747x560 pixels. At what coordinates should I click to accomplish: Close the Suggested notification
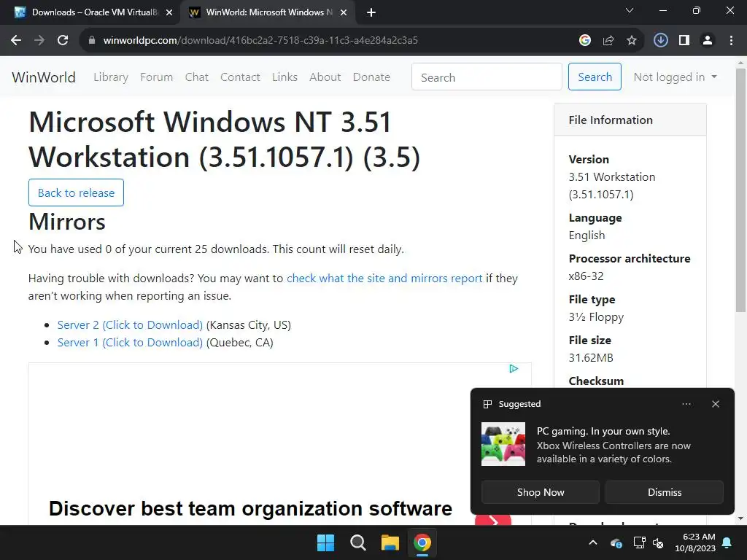716,404
